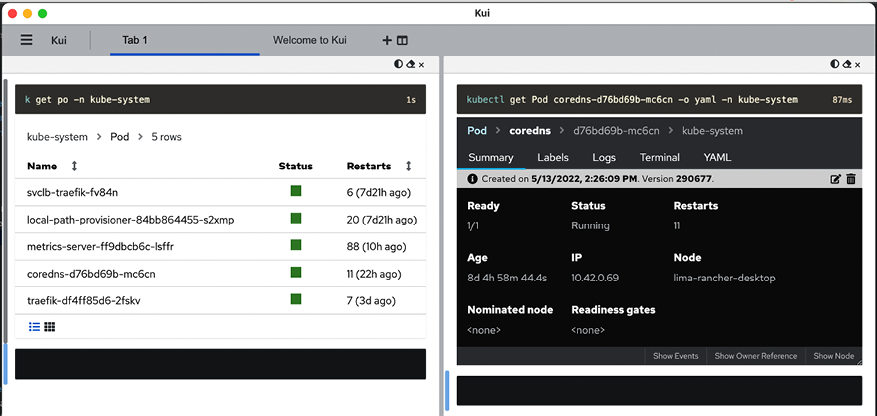The height and width of the screenshot is (416, 877).
Task: Split the terminal using the split icon
Action: [x=402, y=40]
